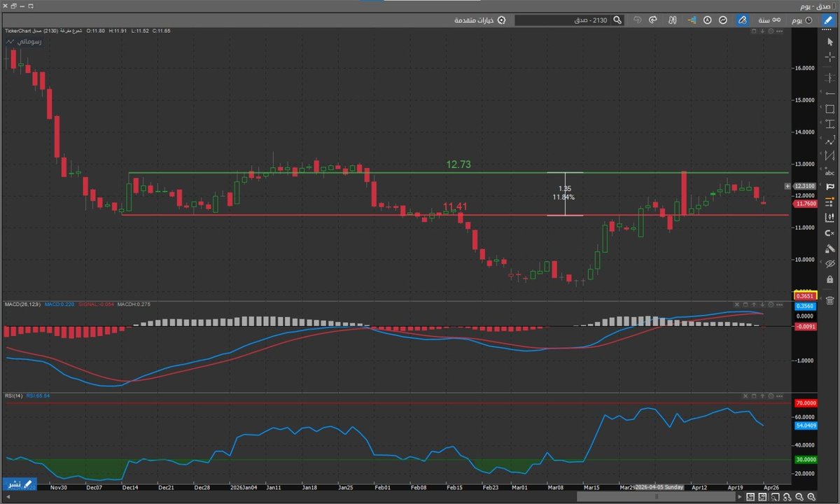Move the RSI panel up
Image resolution: width=840 pixels, height=504 pixels.
pos(763,396)
